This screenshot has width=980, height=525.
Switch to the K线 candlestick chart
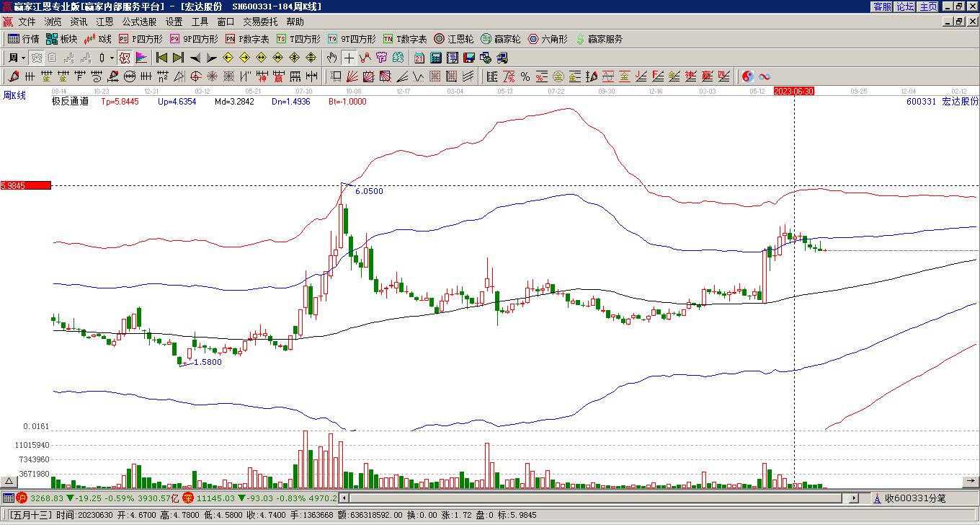(x=98, y=39)
